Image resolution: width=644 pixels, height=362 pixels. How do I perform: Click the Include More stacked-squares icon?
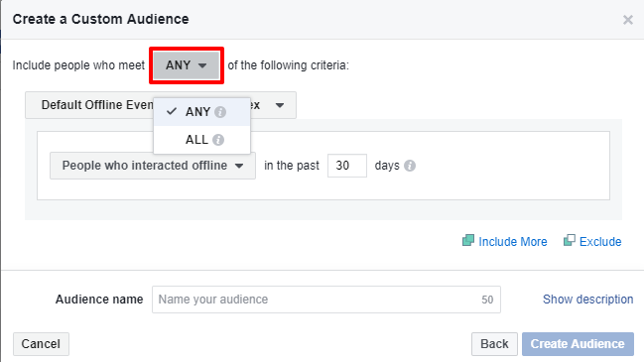tap(468, 241)
